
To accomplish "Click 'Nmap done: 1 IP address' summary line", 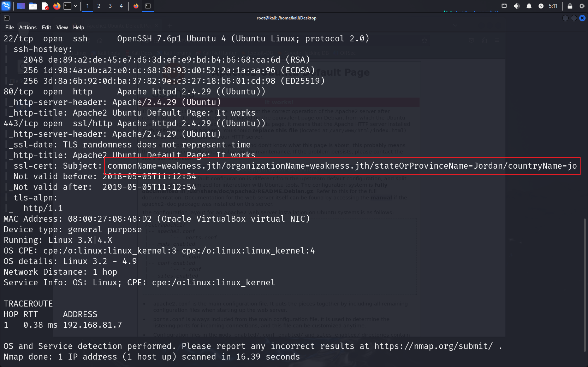I will (152, 357).
